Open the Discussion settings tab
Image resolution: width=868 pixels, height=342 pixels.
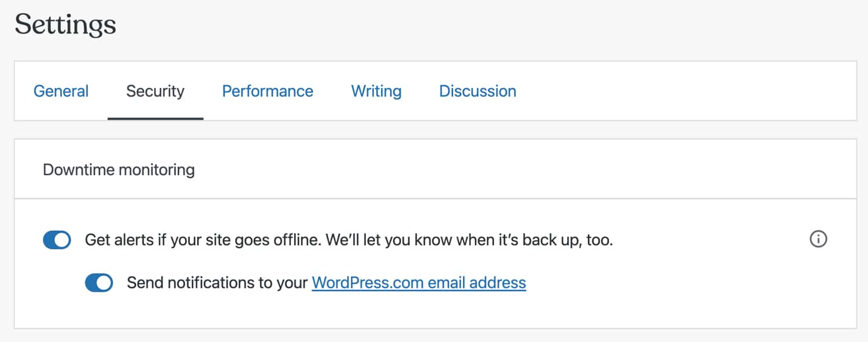coord(477,91)
